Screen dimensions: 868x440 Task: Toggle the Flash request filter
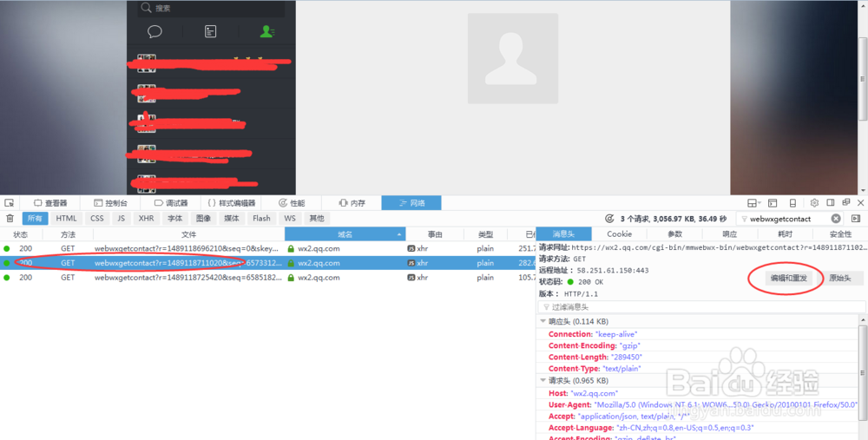pos(261,218)
